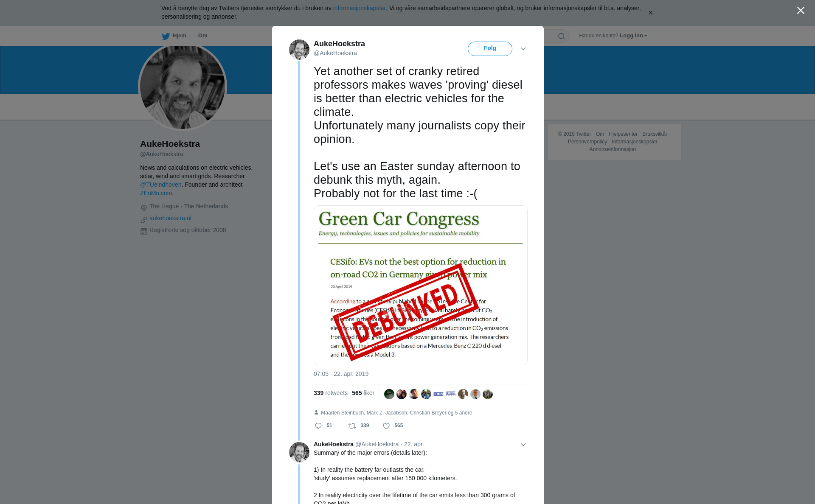This screenshot has width=815, height=504.
Task: Dismiss the cookie notice banner
Action: tap(650, 13)
